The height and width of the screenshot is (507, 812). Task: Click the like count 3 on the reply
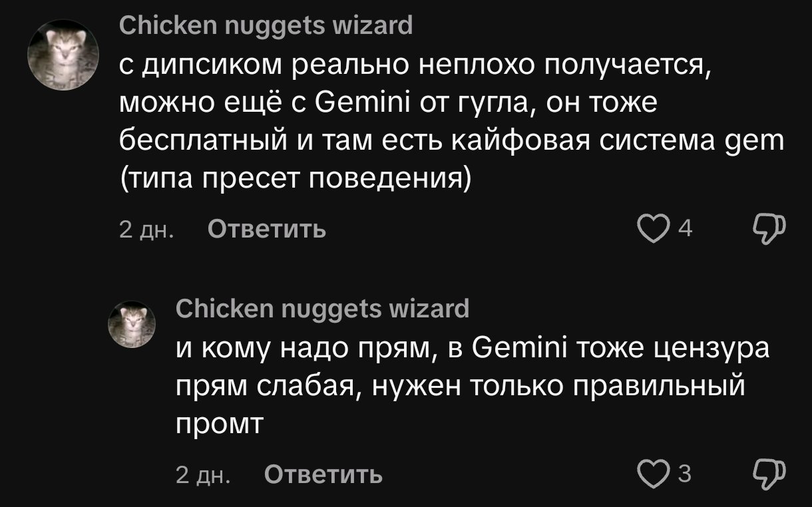pos(684,474)
